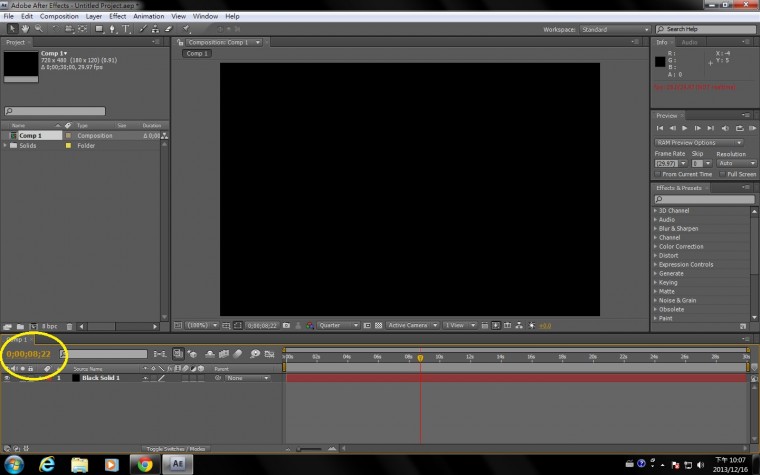Select the Zoom tool in the toolbar
Viewport: 760px width, 475px height.
pos(37,29)
